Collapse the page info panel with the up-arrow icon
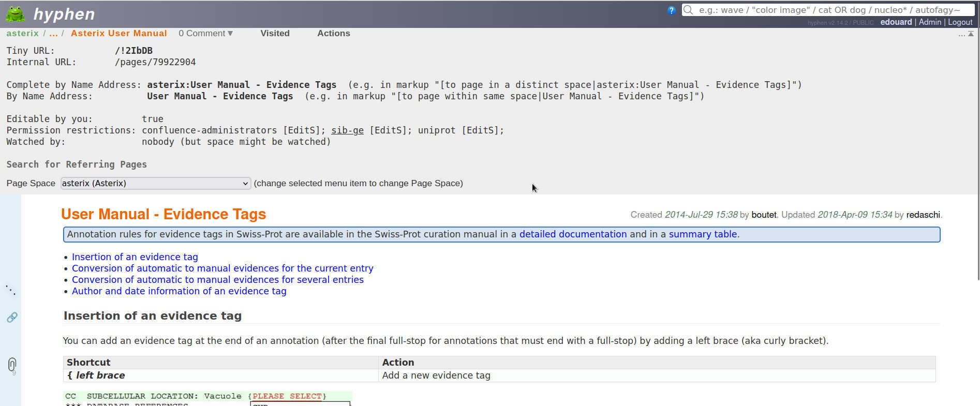The height and width of the screenshot is (406, 980). click(971, 34)
